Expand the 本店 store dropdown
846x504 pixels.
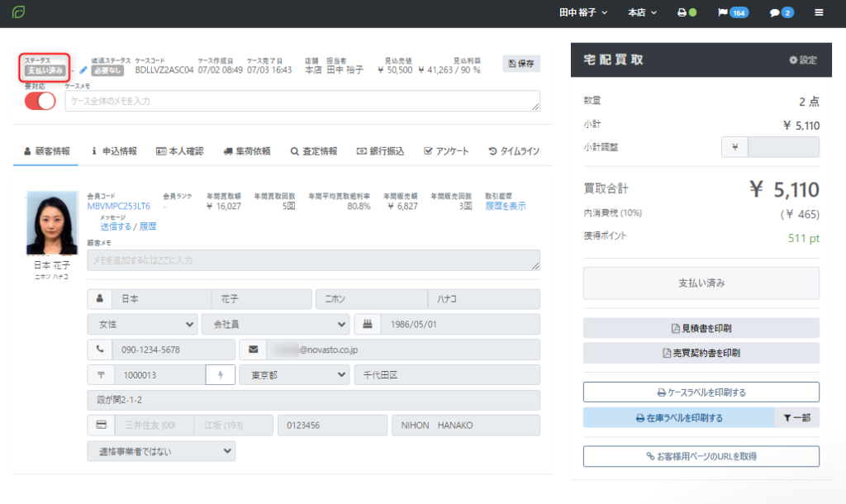pos(642,13)
